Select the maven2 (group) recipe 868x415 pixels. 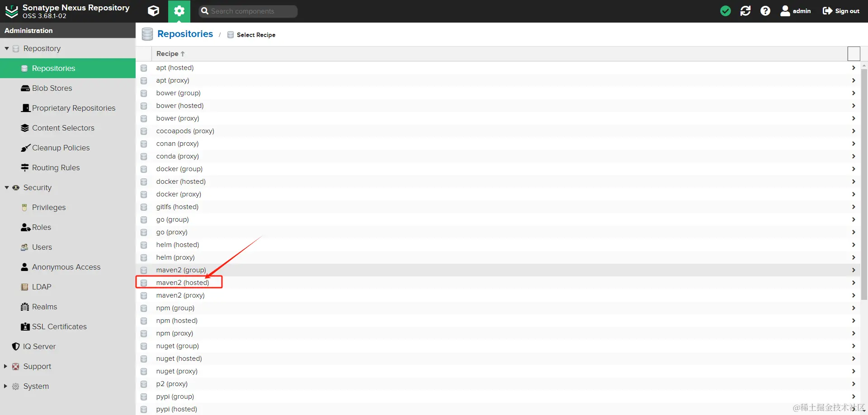point(497,270)
